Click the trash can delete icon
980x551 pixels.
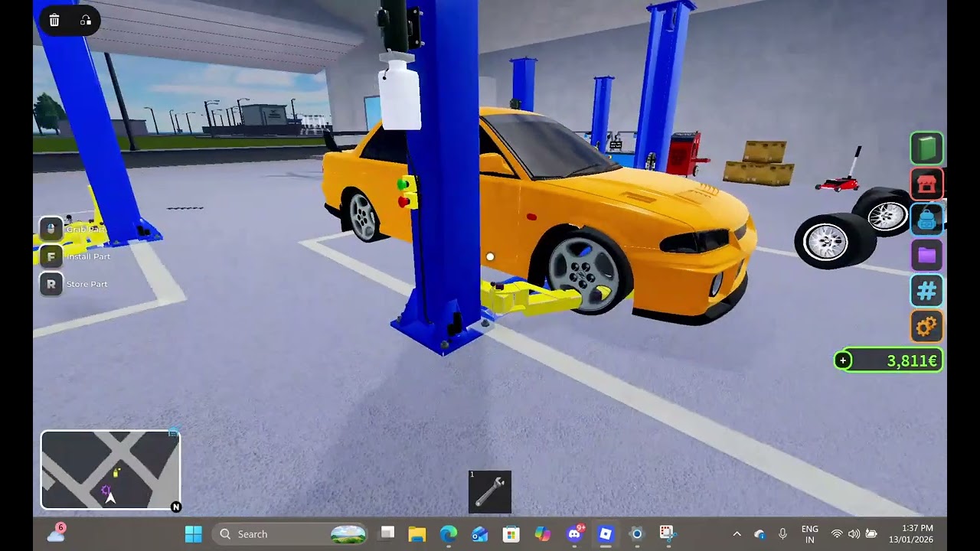54,21
